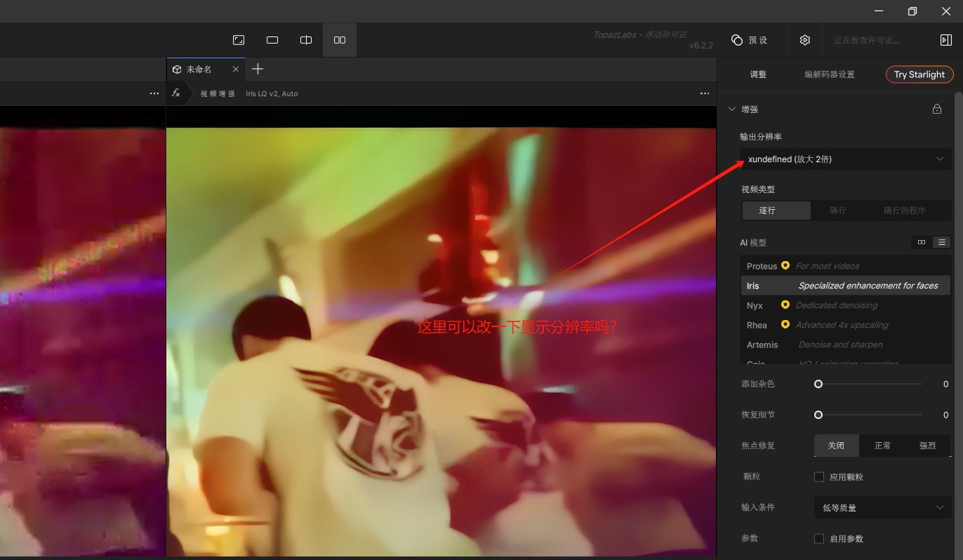The height and width of the screenshot is (560, 963).
Task: Toggle the 增强 section lock icon
Action: click(x=936, y=109)
